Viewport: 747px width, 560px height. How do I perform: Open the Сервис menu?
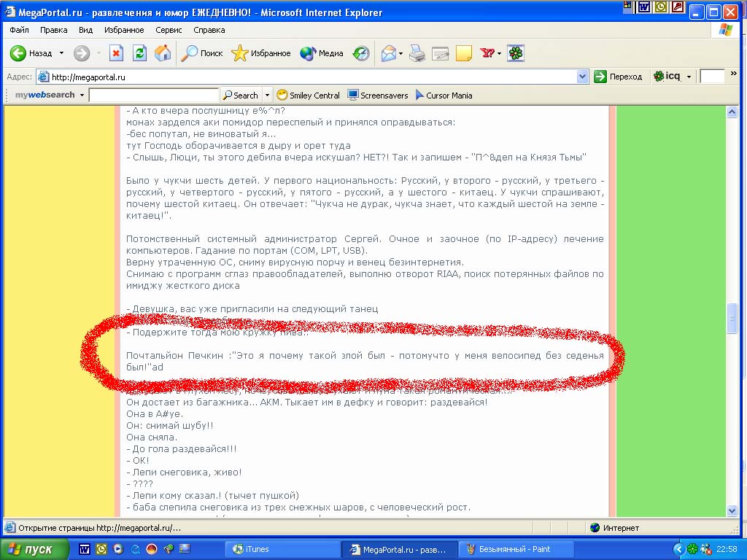pos(169,30)
